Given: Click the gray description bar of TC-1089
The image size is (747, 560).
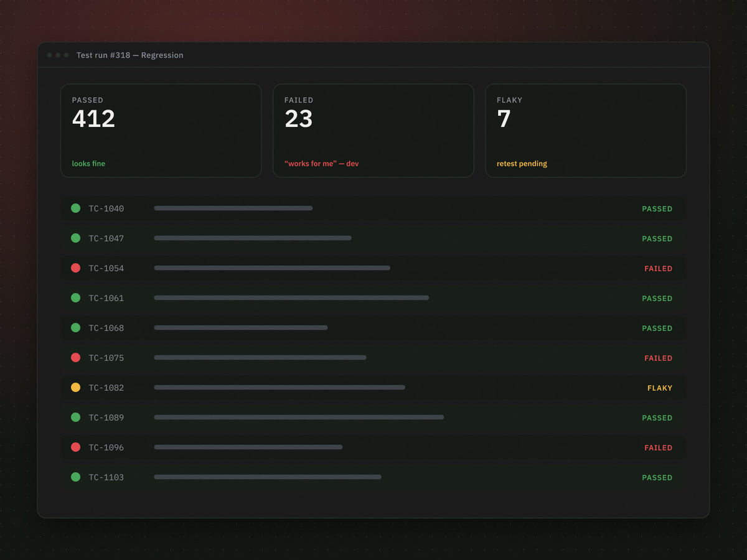Looking at the screenshot, I should tap(299, 418).
